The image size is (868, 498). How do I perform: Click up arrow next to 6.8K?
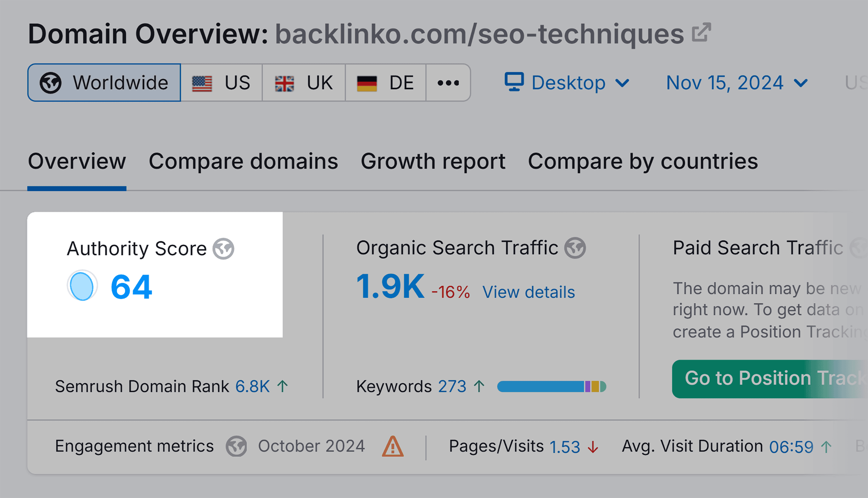coord(282,386)
